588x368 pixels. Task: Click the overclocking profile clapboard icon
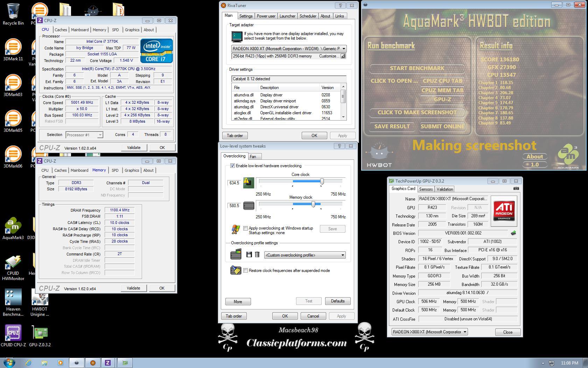[x=236, y=254]
